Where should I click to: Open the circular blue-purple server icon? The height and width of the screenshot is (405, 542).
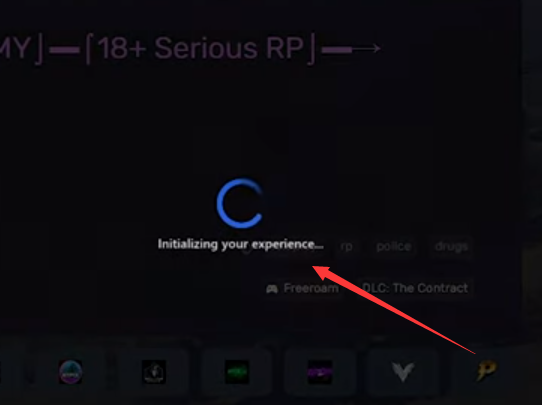click(x=71, y=372)
